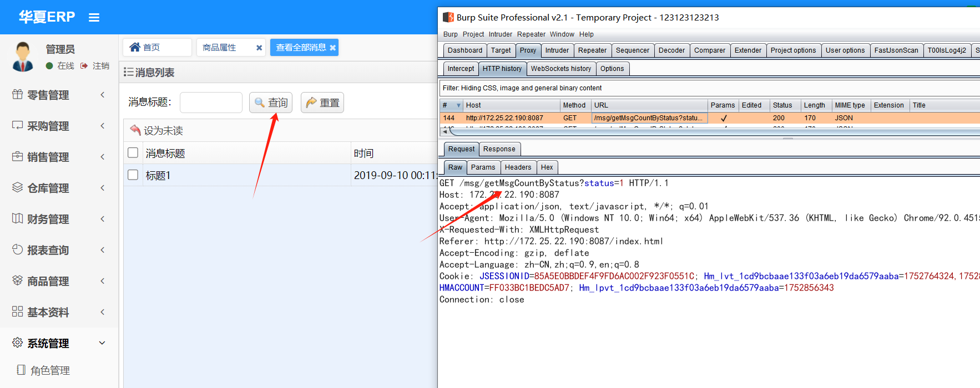The image size is (980, 388).
Task: Click the 角色管理 document icon
Action: (21, 370)
